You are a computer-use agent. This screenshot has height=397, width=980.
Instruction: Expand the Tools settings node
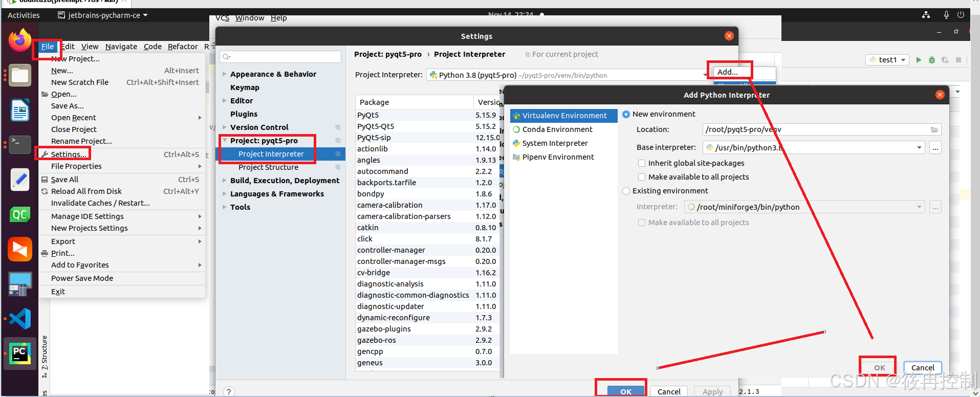[x=225, y=207]
